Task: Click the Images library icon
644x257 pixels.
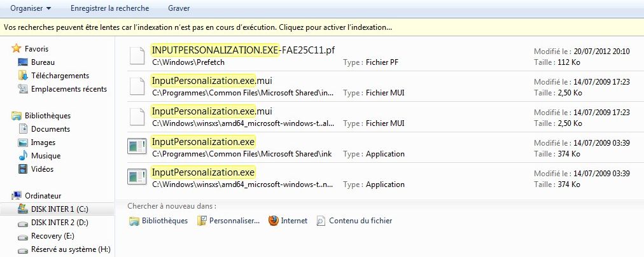Action: pyautogui.click(x=23, y=142)
